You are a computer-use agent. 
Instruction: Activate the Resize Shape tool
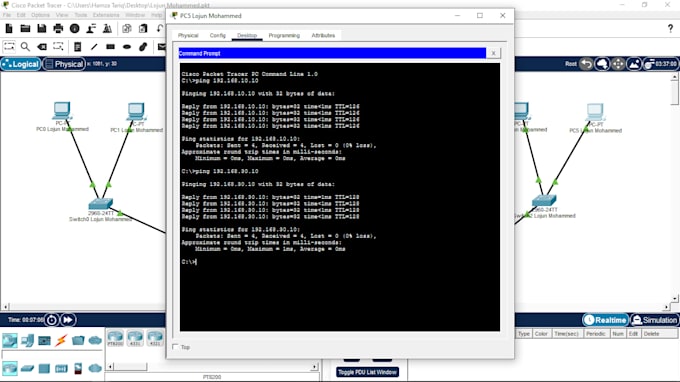[58, 46]
